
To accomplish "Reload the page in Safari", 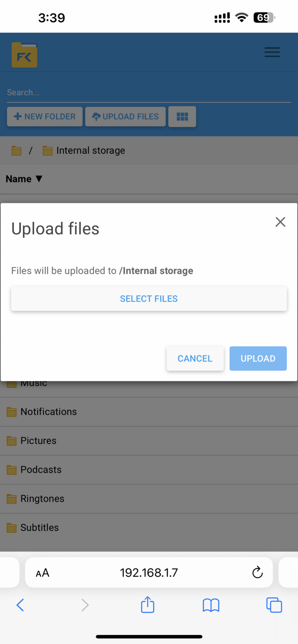I will pyautogui.click(x=257, y=572).
